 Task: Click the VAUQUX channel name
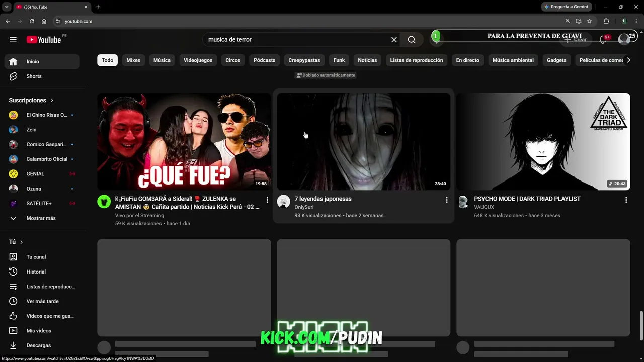click(484, 207)
